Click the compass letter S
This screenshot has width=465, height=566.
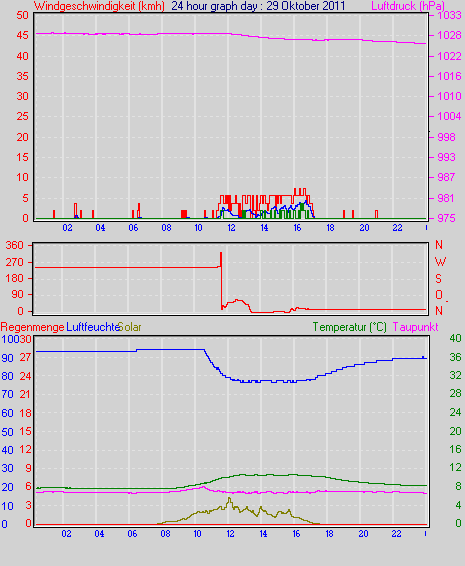[439, 279]
